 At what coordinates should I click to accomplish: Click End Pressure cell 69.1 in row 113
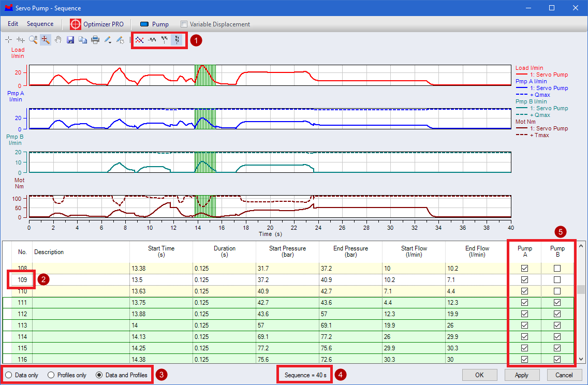[350, 325]
